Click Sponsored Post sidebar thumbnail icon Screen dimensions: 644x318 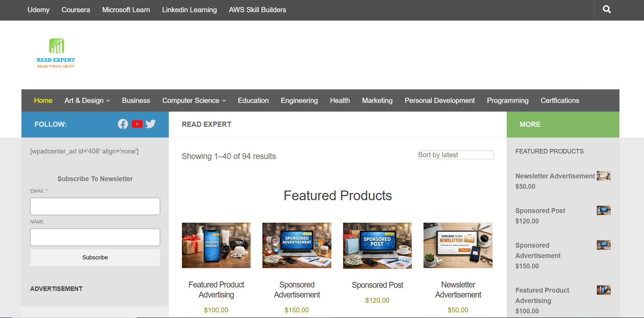point(603,210)
